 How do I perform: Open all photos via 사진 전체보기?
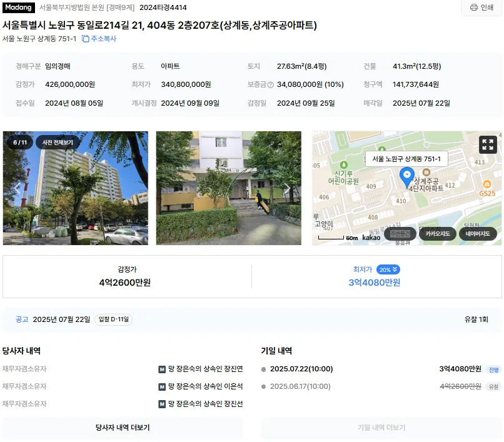point(58,143)
